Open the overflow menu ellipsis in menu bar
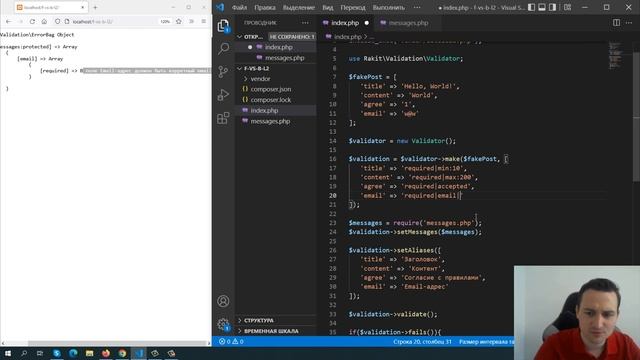The image size is (640, 360). 417,7
